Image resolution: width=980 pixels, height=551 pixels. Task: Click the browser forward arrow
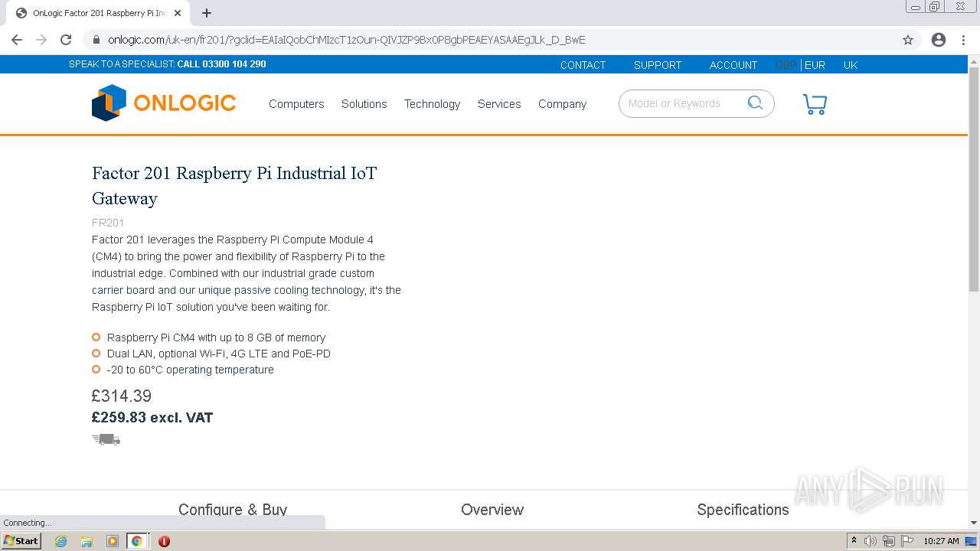[x=41, y=40]
